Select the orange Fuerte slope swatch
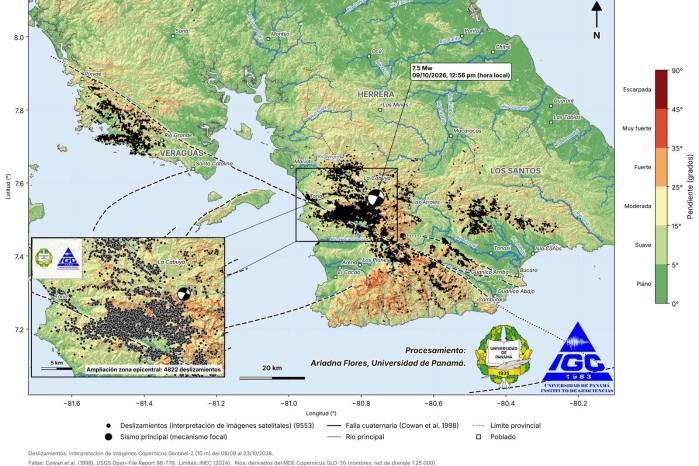This screenshot has width=699, height=466. coord(661,167)
